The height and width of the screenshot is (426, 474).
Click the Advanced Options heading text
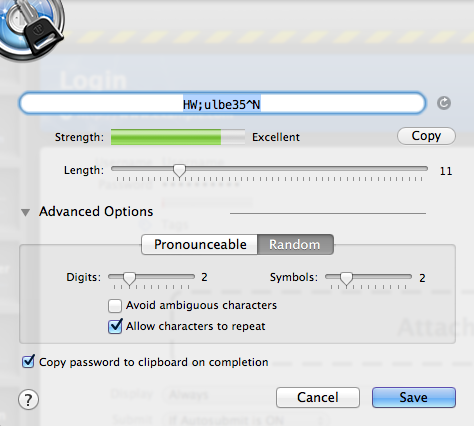coord(96,211)
